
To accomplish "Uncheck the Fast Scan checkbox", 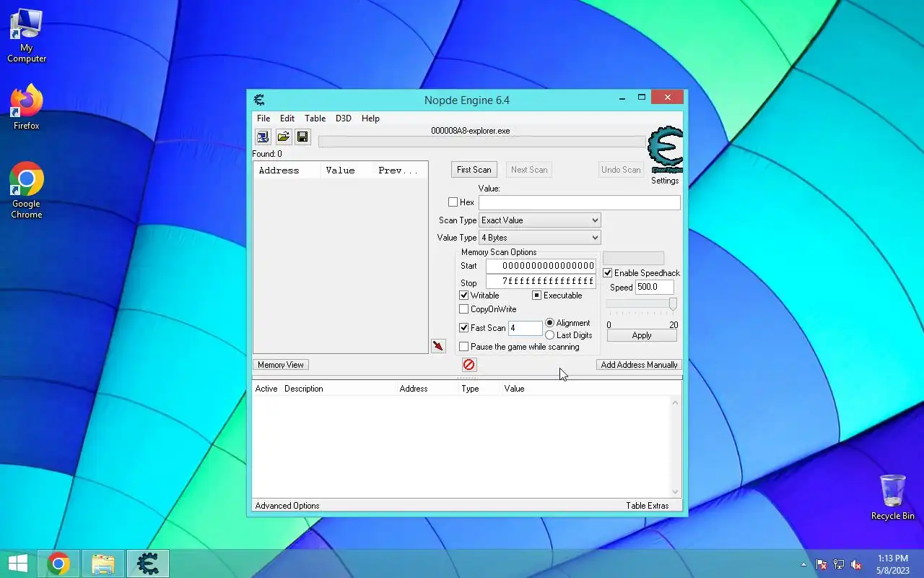I will click(464, 328).
